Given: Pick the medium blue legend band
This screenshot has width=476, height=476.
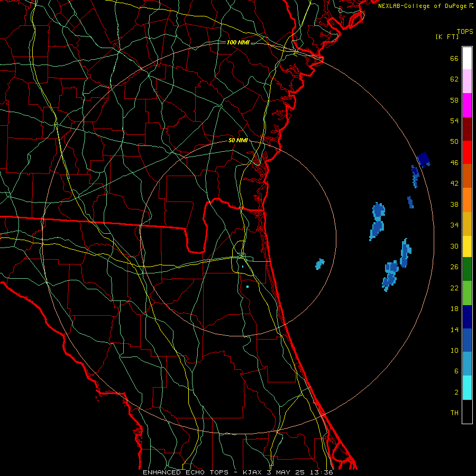Looking at the screenshot, I should click(x=467, y=340).
